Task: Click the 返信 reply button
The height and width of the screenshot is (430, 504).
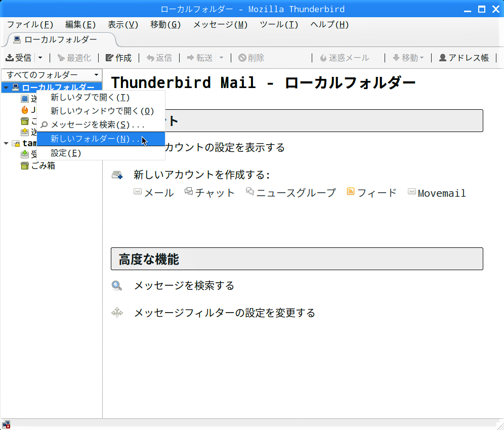Action: (x=159, y=58)
